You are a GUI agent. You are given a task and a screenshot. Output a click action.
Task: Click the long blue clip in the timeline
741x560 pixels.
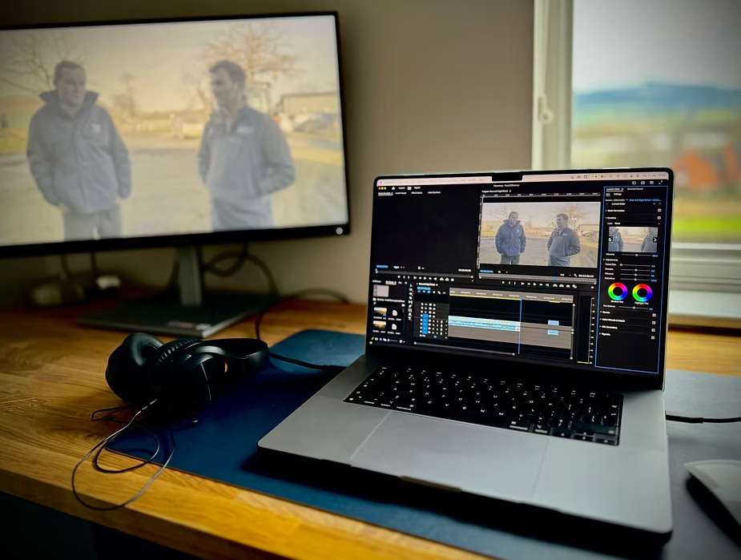coord(483,322)
